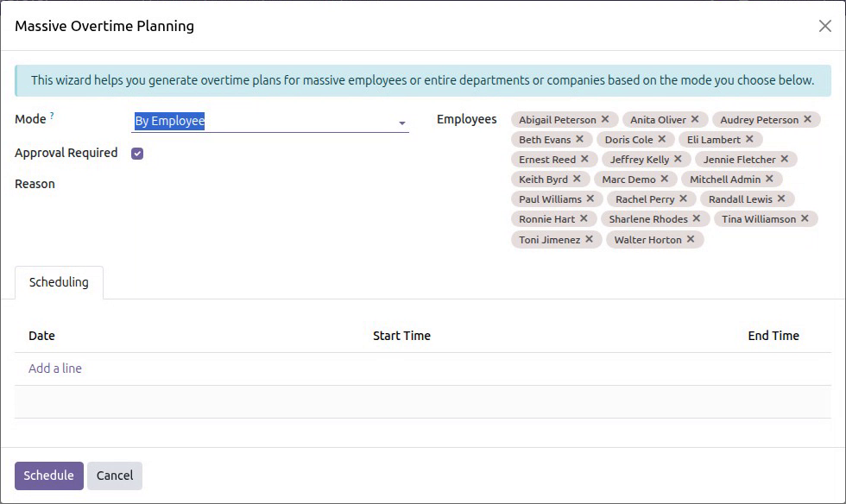Click the Approval Required label
Viewport: 846px width, 504px height.
coord(66,154)
